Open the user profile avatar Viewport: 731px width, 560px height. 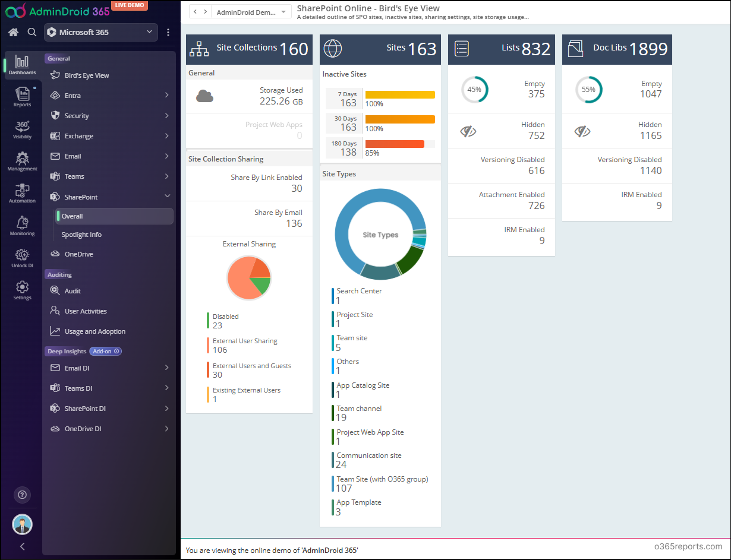click(x=22, y=524)
